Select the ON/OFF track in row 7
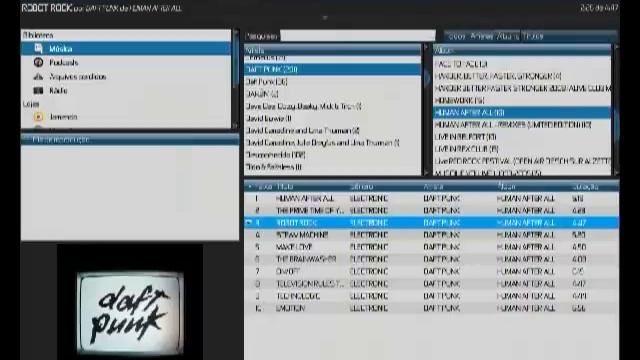The image size is (640, 360). click(431, 271)
